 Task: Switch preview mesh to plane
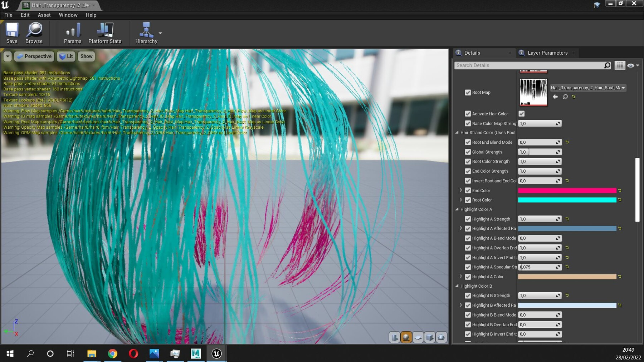point(418,337)
